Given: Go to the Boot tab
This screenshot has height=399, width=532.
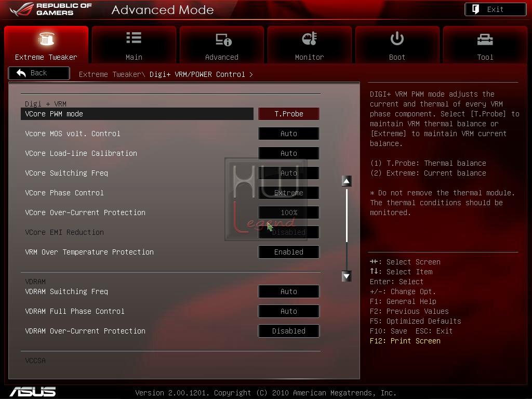Looking at the screenshot, I should [397, 45].
